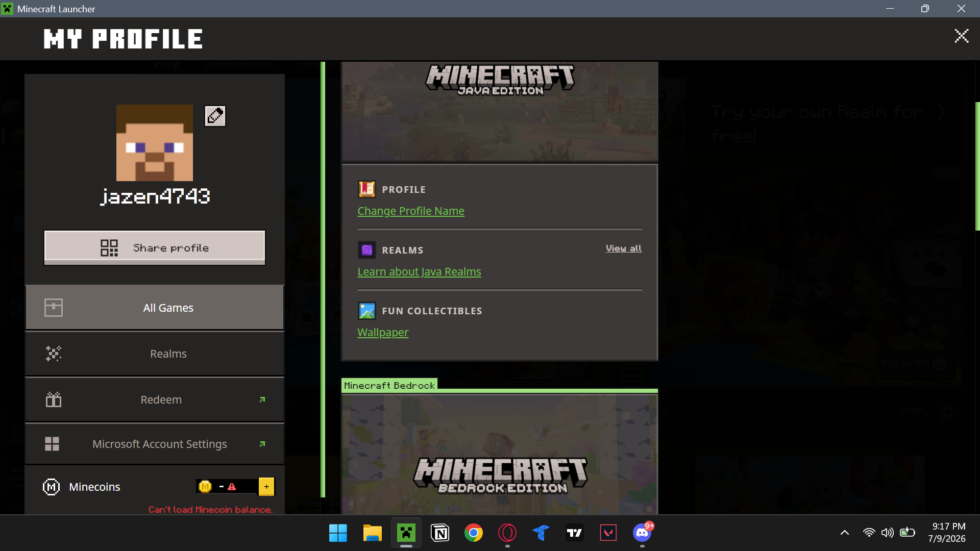This screenshot has width=980, height=551.
Task: Click the Redeem gift box icon
Action: 54,399
